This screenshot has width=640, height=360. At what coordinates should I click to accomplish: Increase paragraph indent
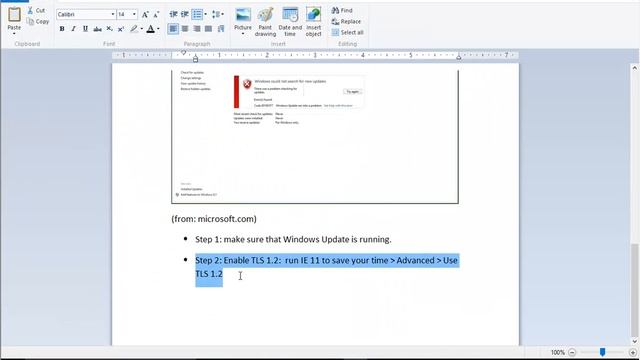coord(184,14)
